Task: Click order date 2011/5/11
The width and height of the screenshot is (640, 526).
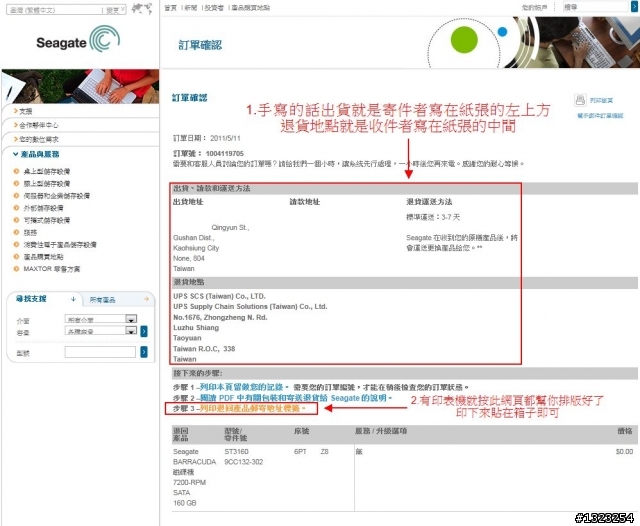Action: (225, 138)
